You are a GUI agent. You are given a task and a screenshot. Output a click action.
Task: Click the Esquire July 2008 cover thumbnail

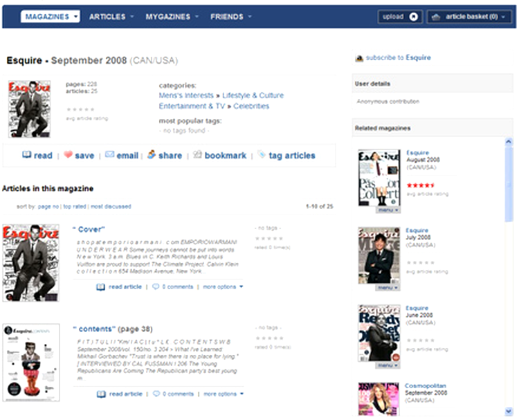click(x=379, y=255)
